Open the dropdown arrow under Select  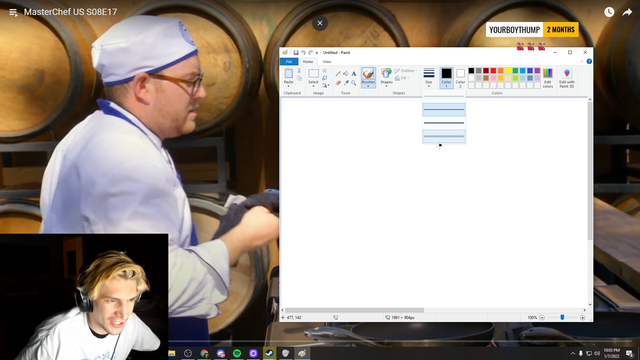(313, 86)
